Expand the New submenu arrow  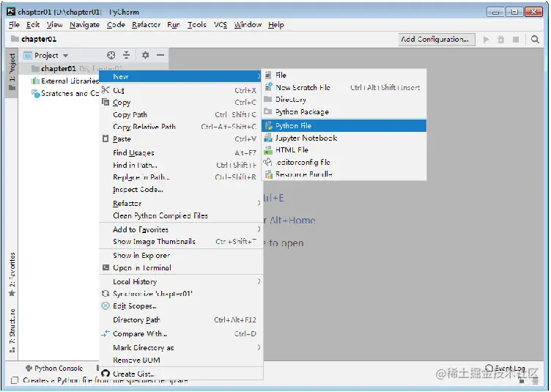click(259, 76)
